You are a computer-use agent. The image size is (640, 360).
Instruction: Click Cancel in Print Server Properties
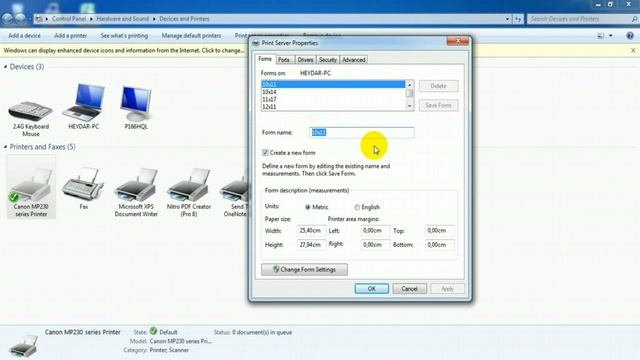point(409,289)
